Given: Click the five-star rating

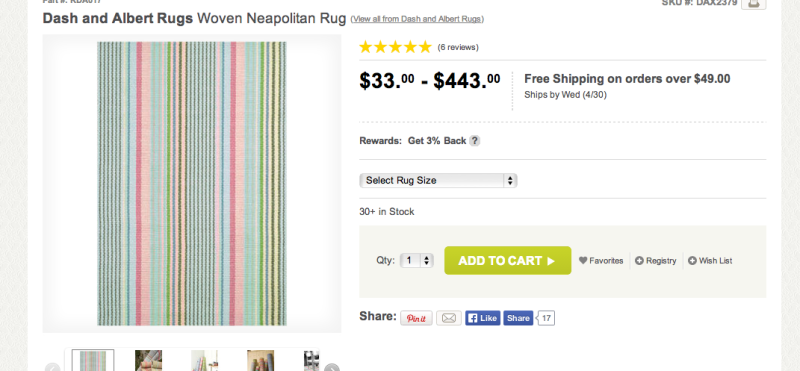Looking at the screenshot, I should click(x=395, y=47).
